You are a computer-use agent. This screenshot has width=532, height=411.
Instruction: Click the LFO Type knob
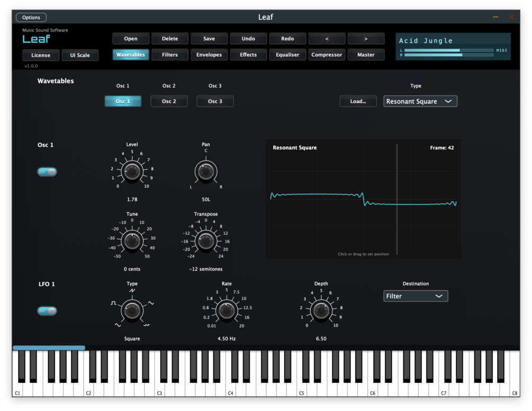pyautogui.click(x=132, y=310)
